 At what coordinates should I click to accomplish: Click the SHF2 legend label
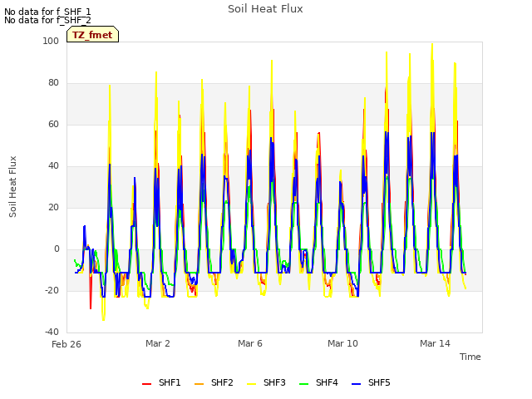tap(222, 382)
